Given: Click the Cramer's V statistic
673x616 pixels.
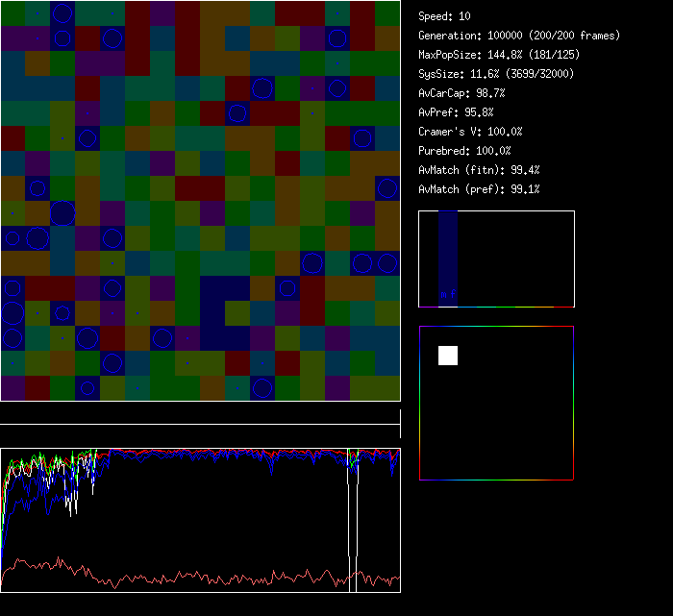Looking at the screenshot, I should pos(470,132).
